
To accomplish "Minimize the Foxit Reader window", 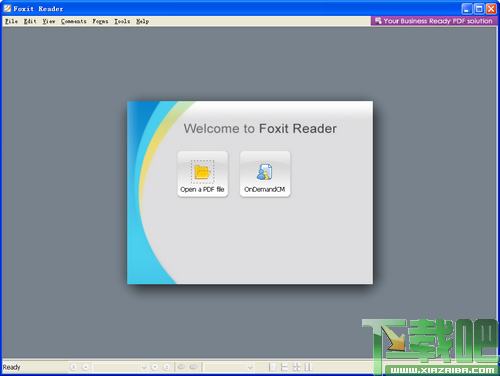I will (467, 9).
